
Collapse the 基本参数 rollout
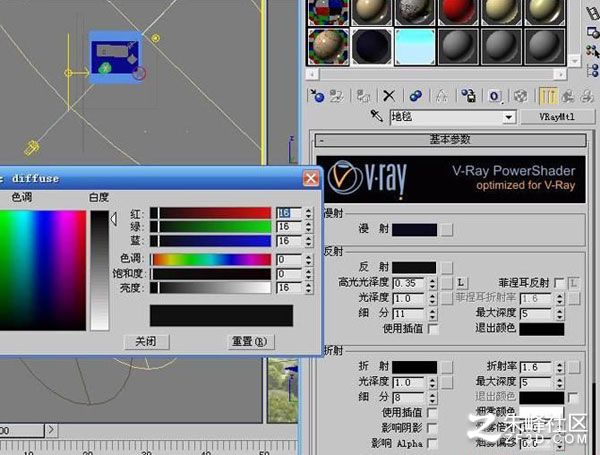pos(450,140)
